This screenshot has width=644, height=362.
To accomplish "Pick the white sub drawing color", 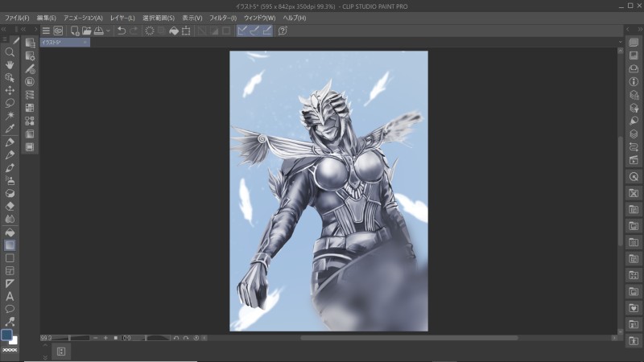I will (x=14, y=340).
